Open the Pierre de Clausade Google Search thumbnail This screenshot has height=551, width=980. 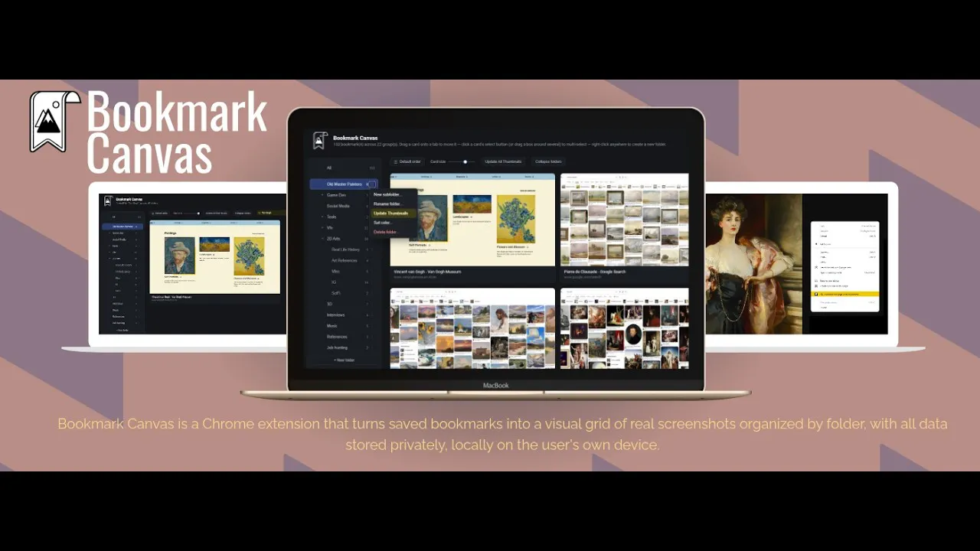[x=624, y=220]
